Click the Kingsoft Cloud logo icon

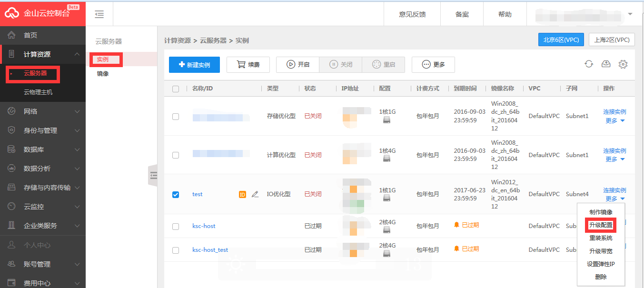(11, 13)
